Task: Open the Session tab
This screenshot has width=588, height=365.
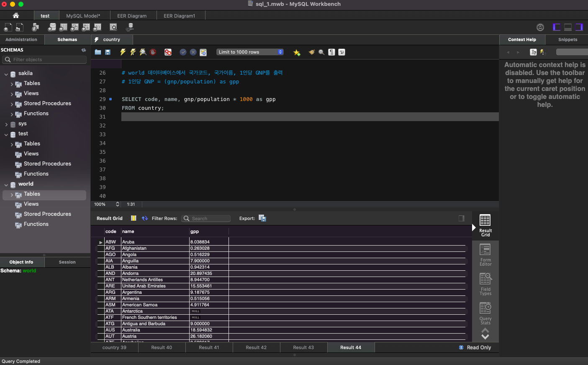Action: pos(67,262)
